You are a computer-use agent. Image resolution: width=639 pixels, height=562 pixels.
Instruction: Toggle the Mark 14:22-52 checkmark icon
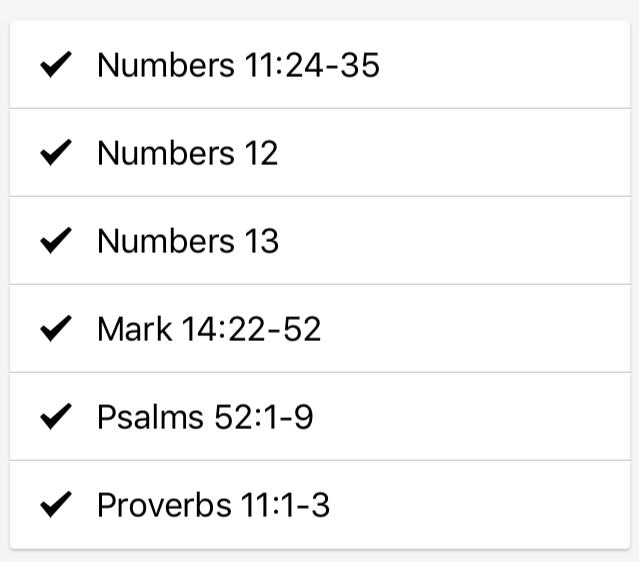coord(55,329)
